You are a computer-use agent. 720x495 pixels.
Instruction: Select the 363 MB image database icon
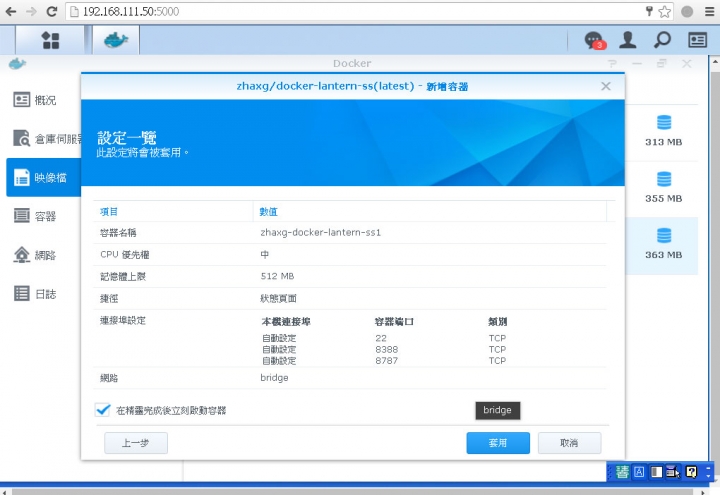tap(664, 236)
